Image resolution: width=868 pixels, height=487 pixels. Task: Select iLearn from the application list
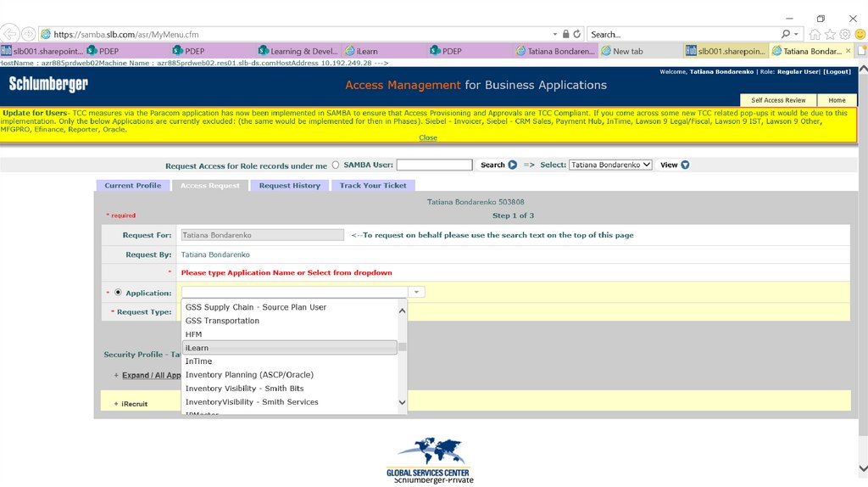click(x=290, y=347)
